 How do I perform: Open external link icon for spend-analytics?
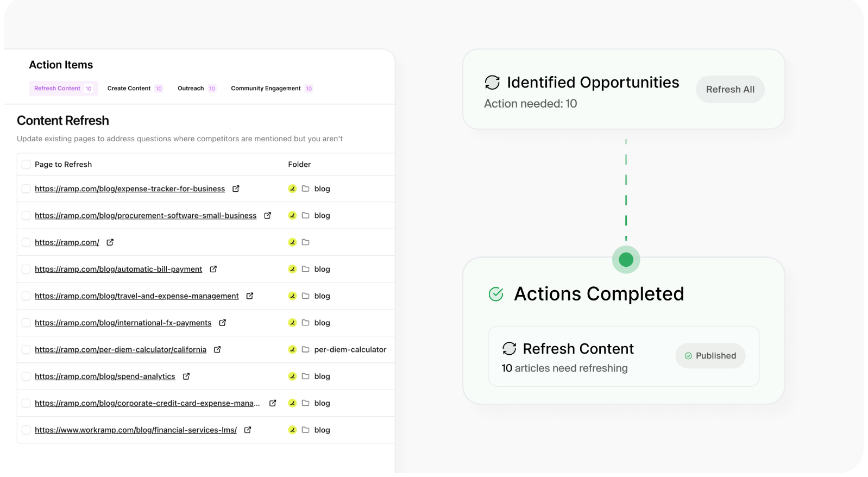tap(186, 376)
